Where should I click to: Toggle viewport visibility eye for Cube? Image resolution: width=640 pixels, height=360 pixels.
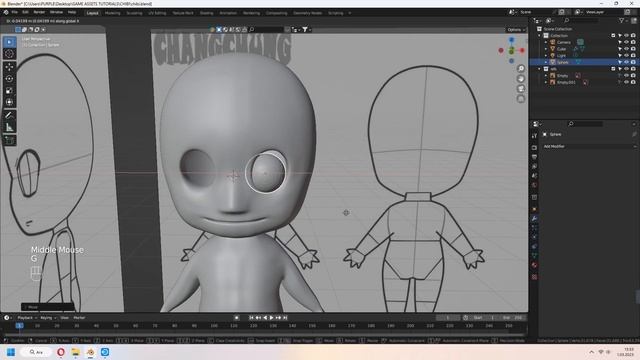coord(626,49)
